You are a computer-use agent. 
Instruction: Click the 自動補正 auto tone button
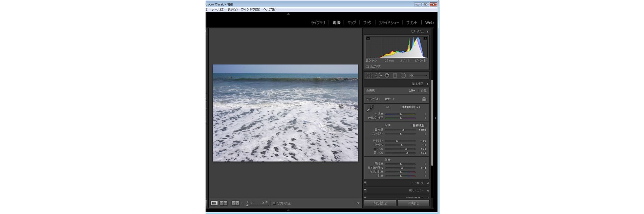pos(418,125)
